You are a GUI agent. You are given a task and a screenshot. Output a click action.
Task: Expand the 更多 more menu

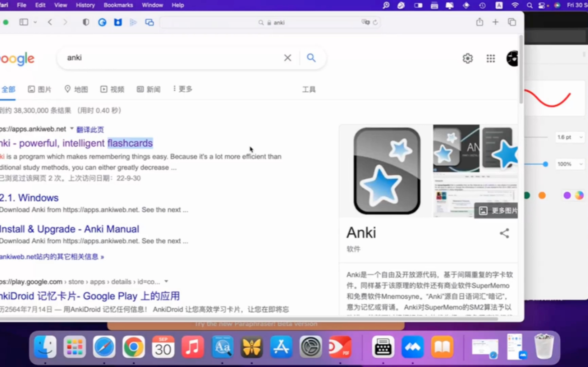182,89
